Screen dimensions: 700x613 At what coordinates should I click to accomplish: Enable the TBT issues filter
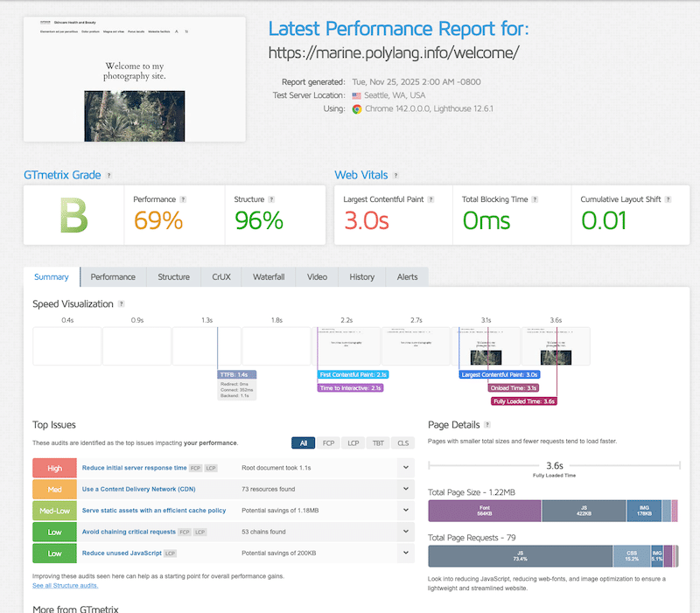(377, 443)
